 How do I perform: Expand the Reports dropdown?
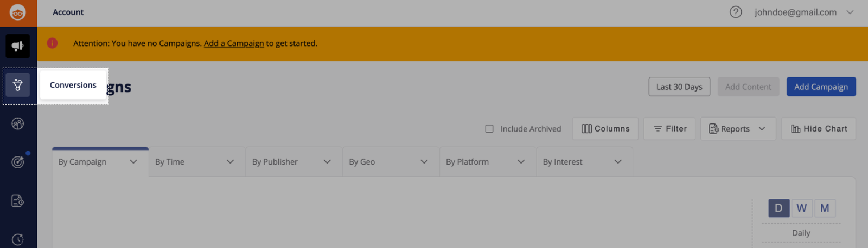pos(738,129)
